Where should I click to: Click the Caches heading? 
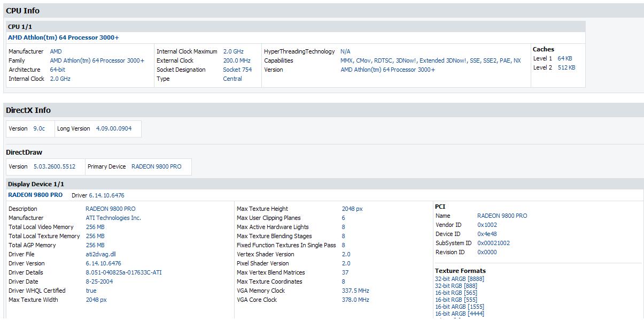coord(544,49)
